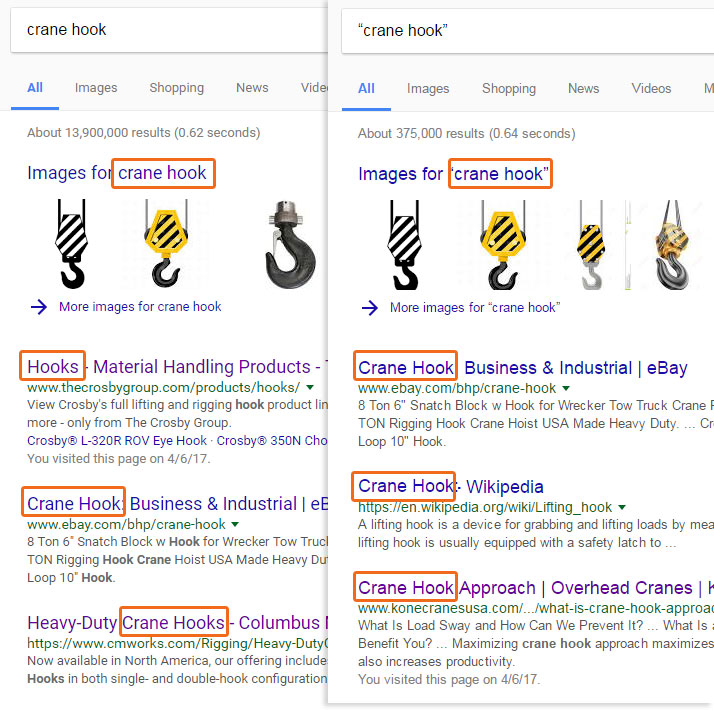Open Images tab in left search panel

(x=96, y=87)
